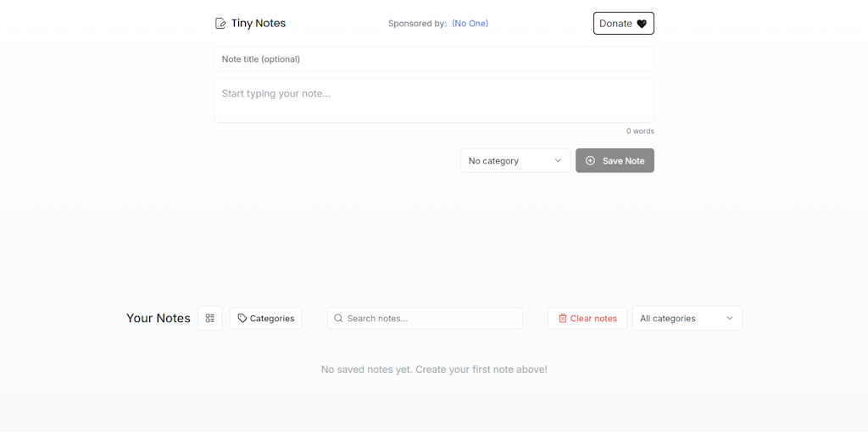
Task: Open the All categories filter dropdown
Action: coord(687,319)
